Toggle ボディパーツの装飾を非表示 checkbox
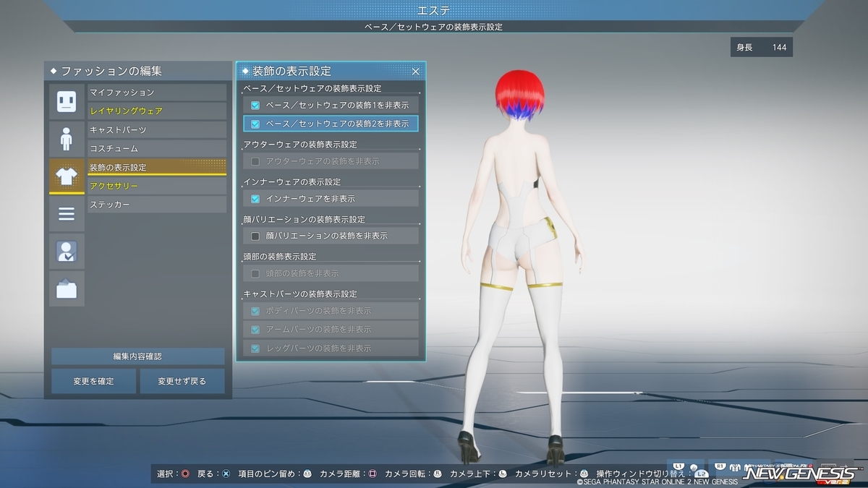 (x=255, y=311)
